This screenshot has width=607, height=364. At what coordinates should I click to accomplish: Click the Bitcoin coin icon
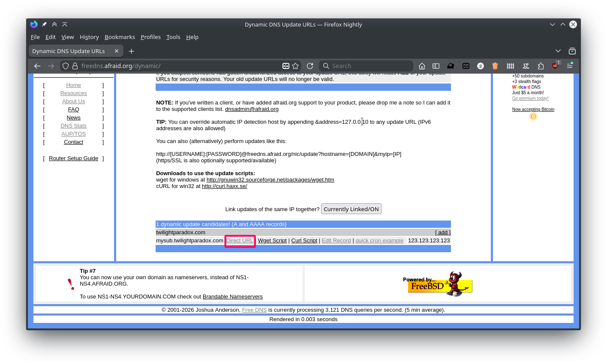pyautogui.click(x=533, y=116)
